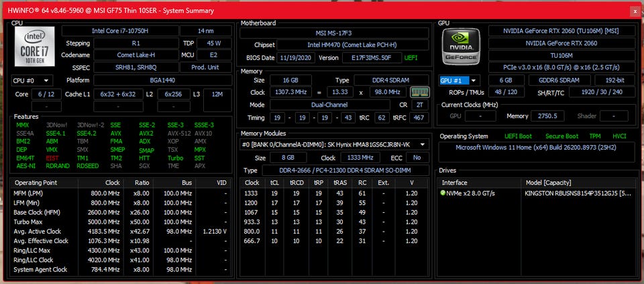Click the HVCI label

(619, 136)
